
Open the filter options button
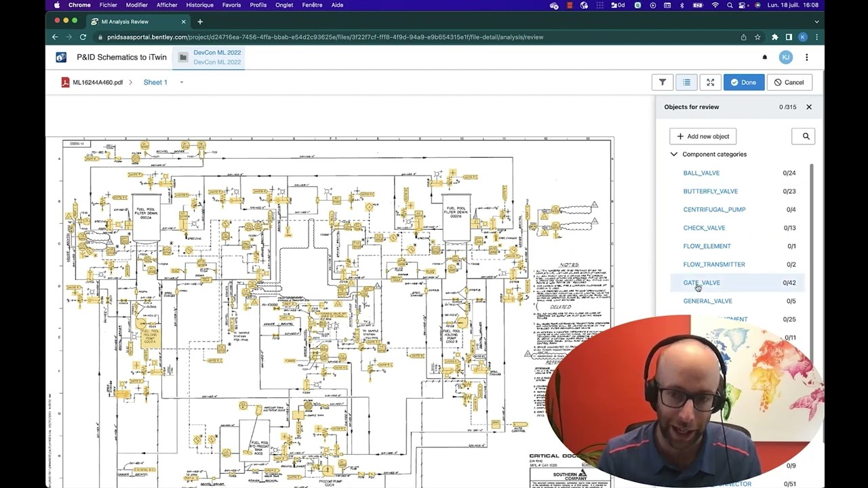pos(663,82)
